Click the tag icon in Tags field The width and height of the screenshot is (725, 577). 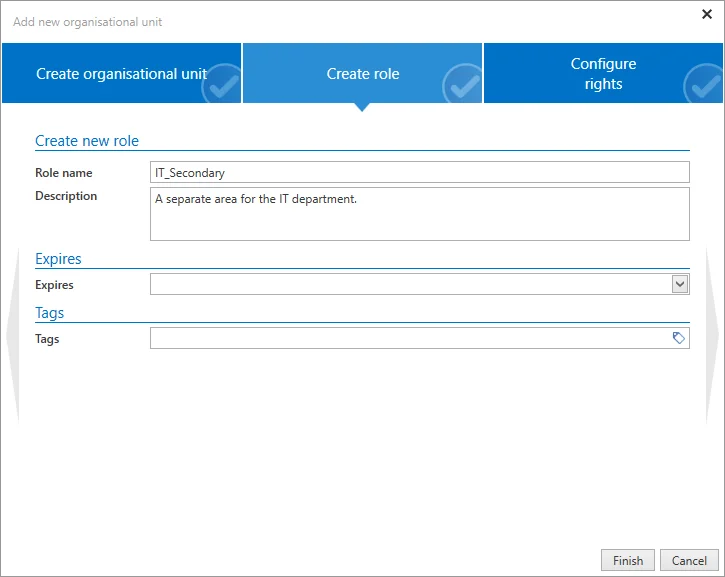678,338
